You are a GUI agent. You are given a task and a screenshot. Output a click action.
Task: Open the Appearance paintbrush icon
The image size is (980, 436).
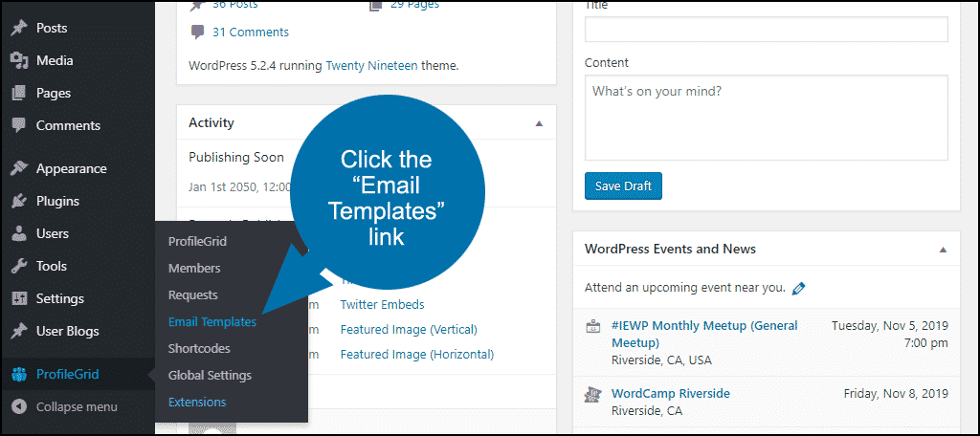click(x=19, y=168)
